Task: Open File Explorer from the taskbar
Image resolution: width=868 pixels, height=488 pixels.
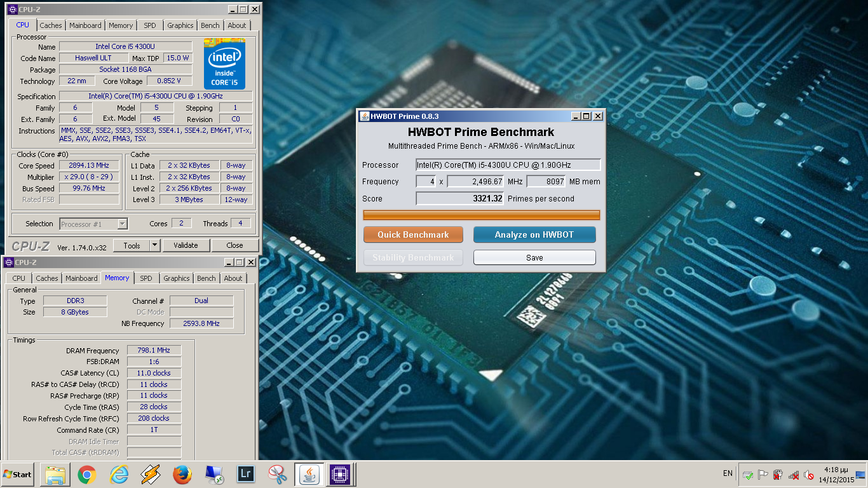Action: pyautogui.click(x=55, y=475)
